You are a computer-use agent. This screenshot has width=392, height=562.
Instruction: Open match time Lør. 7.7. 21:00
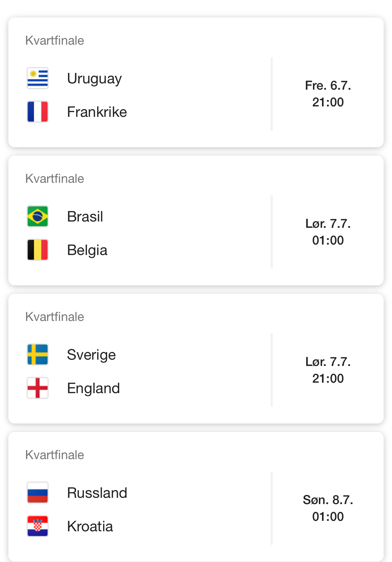tap(328, 370)
